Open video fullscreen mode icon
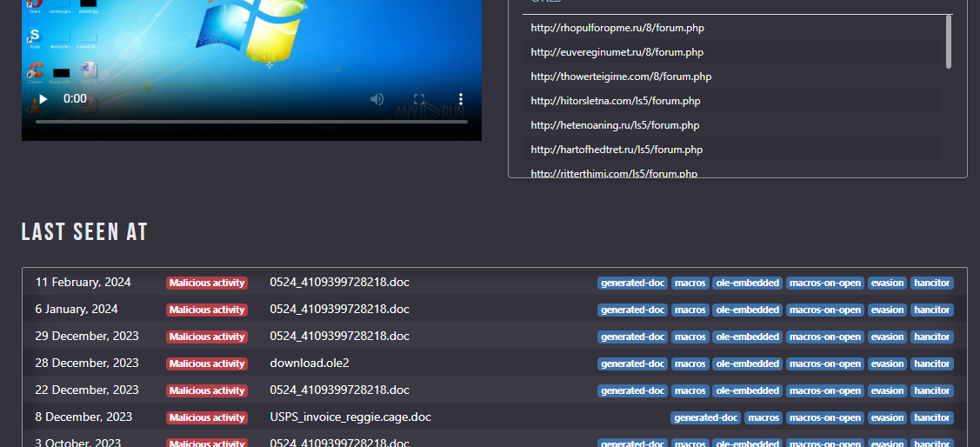The image size is (980, 447). tap(419, 99)
